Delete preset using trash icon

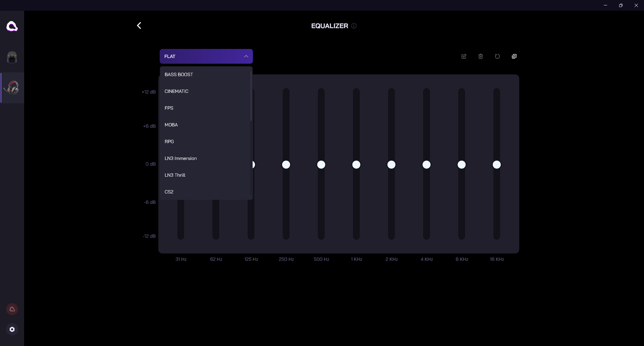[481, 56]
